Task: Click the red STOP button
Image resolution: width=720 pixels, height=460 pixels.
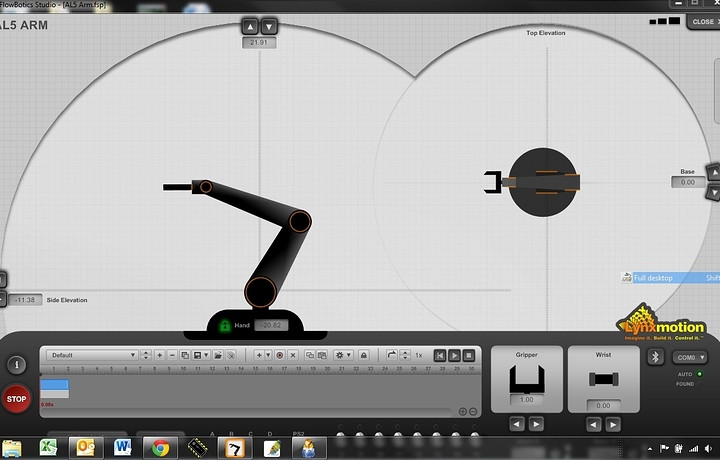Action: pos(17,398)
